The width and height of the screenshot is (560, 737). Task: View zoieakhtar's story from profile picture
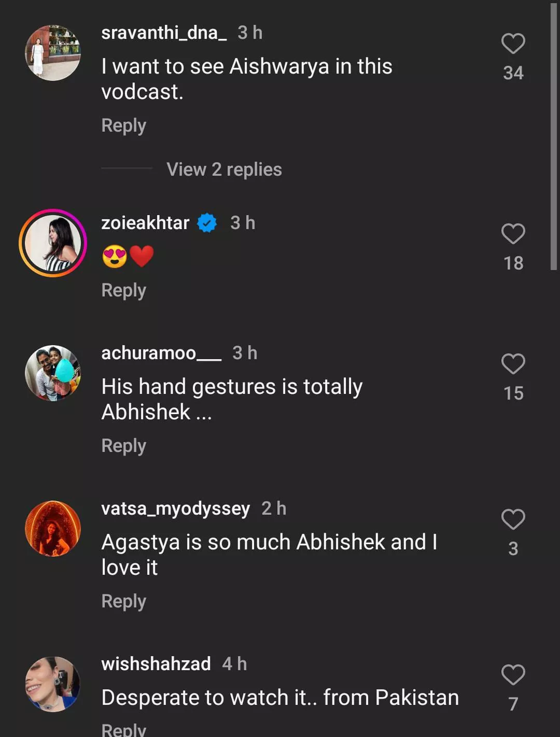[53, 243]
